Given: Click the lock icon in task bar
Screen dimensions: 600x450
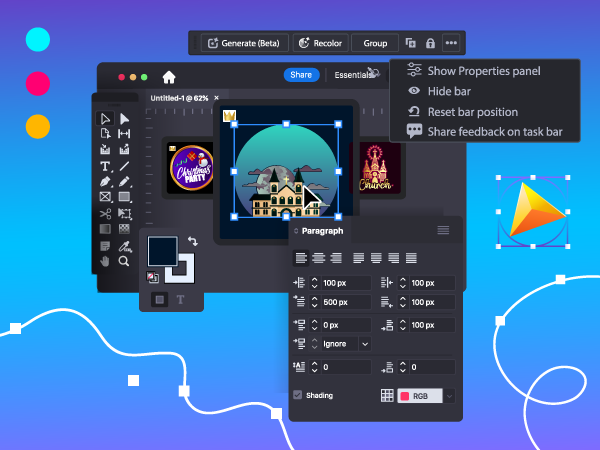Looking at the screenshot, I should [430, 43].
